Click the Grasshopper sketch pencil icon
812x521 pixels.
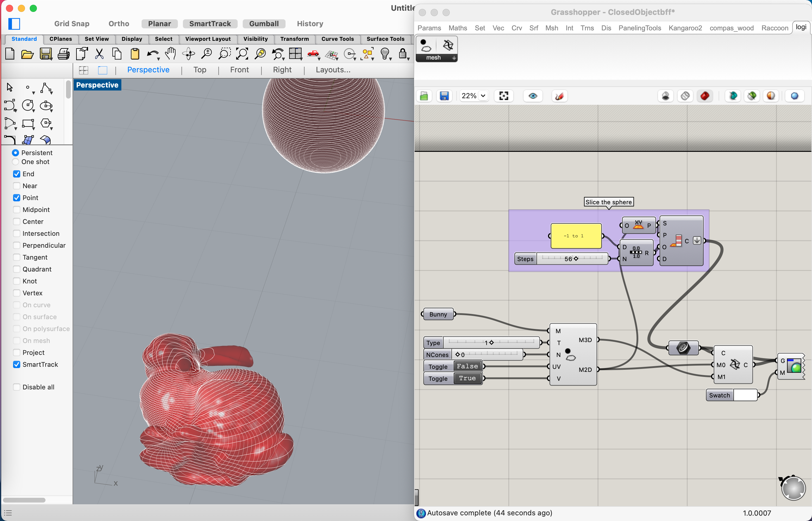tap(559, 96)
